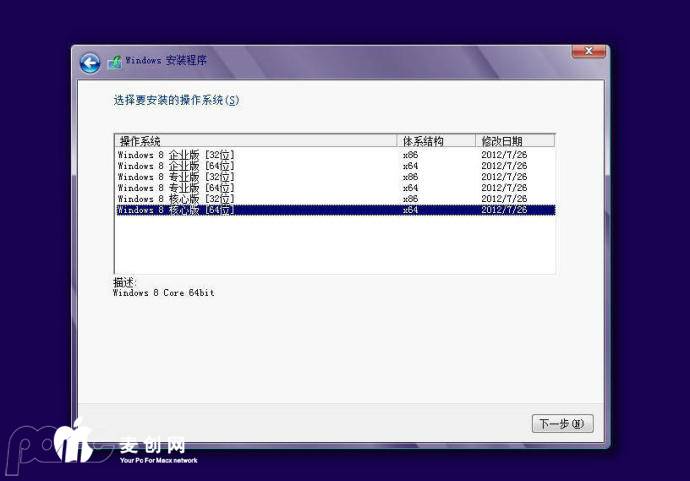Select Windows 8 专业版 [64位] row
This screenshot has width=690, height=481.
click(334, 188)
